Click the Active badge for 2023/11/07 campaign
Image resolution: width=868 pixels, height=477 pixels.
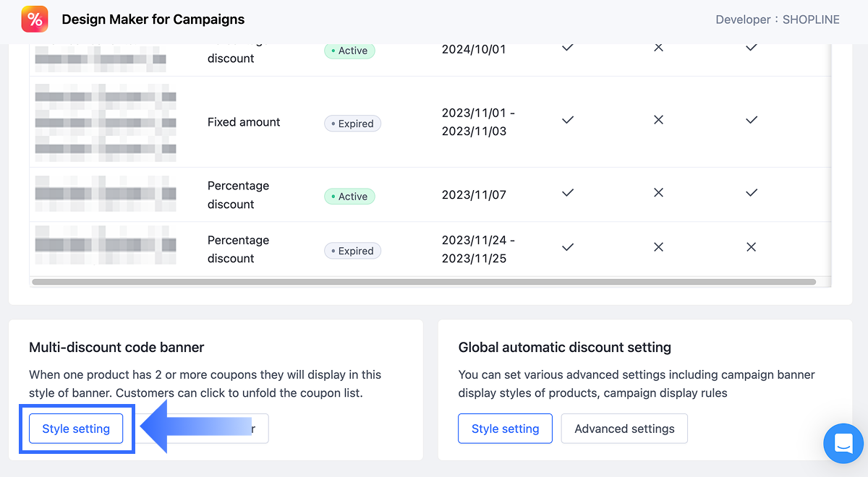tap(349, 197)
